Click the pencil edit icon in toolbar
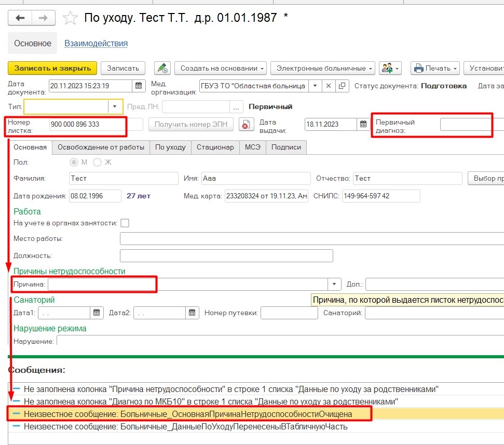This screenshot has width=504, height=445. [162, 68]
